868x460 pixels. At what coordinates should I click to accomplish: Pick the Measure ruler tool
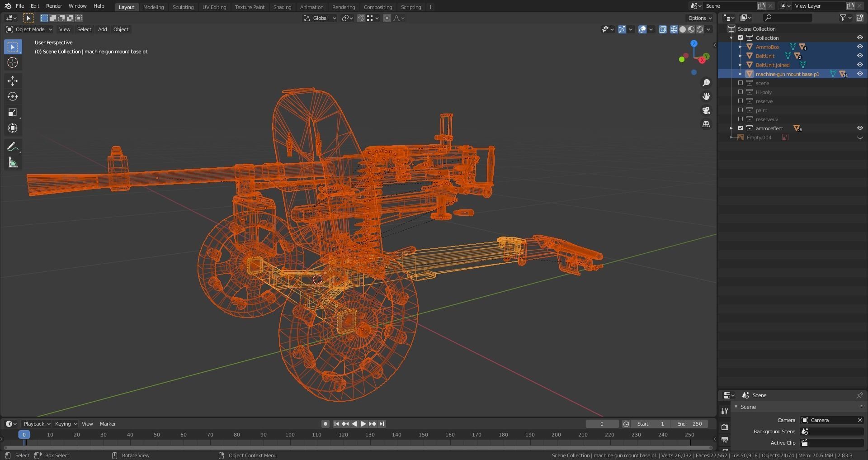pyautogui.click(x=13, y=163)
